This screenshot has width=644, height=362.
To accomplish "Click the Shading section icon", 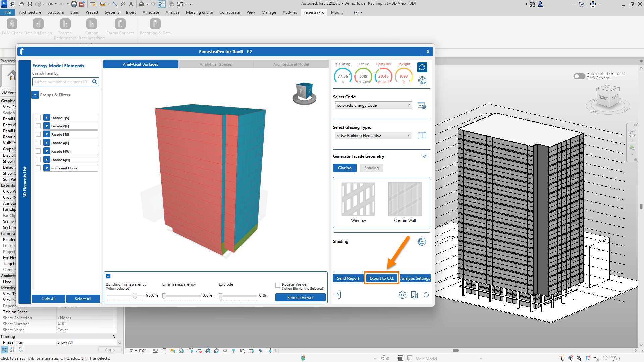I will (422, 242).
